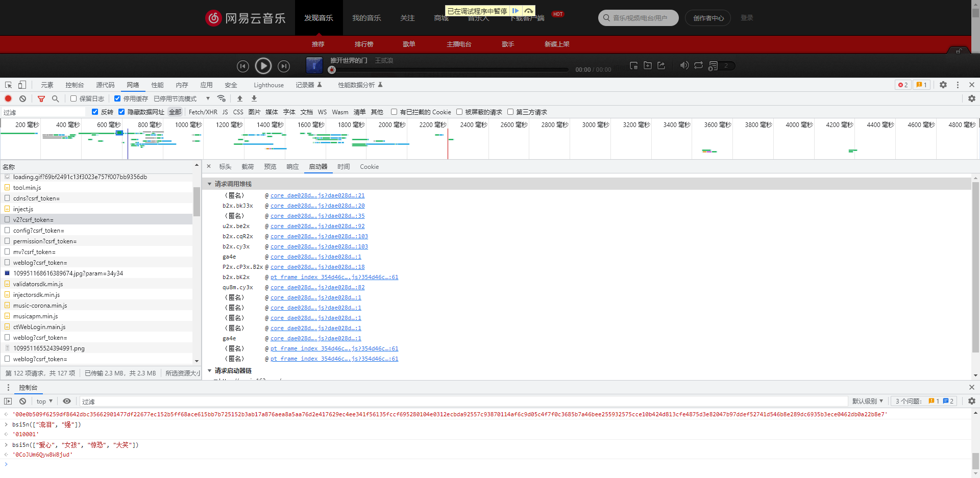
Task: Open the 响应 request tab
Action: click(292, 167)
